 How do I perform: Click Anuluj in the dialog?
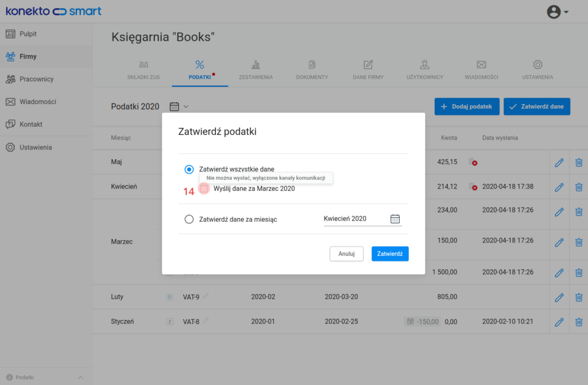(x=346, y=253)
